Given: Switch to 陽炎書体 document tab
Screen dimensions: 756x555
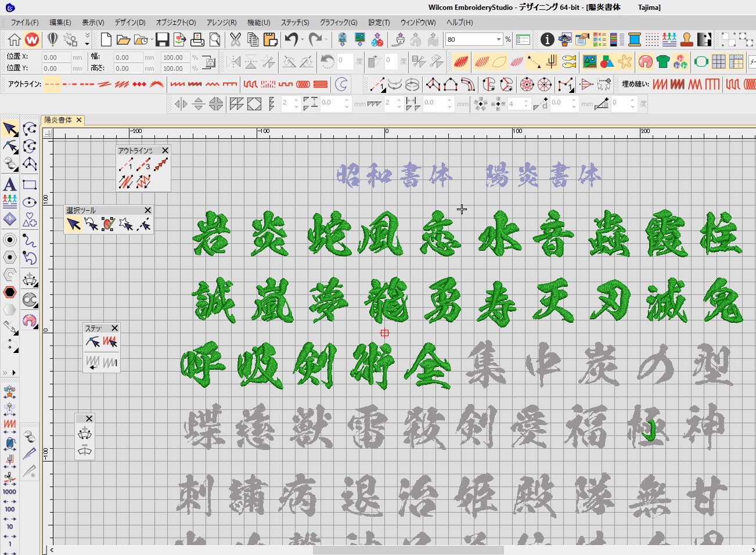Looking at the screenshot, I should [x=58, y=120].
